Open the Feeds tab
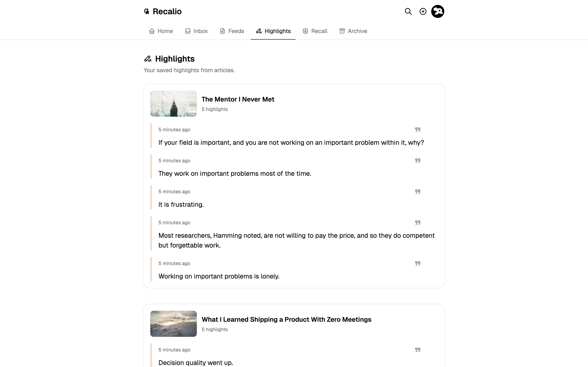This screenshot has height=367, width=588. tap(232, 31)
